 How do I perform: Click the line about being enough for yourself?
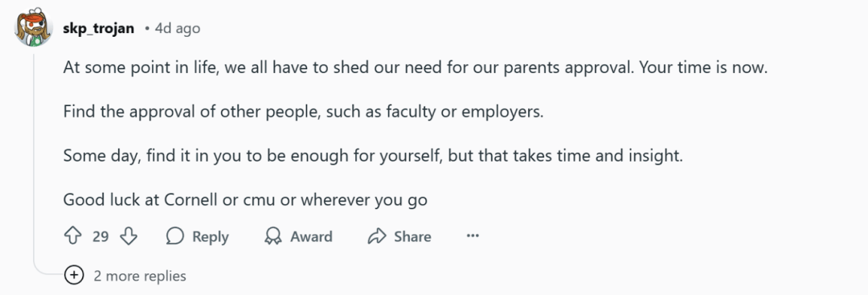click(x=374, y=155)
